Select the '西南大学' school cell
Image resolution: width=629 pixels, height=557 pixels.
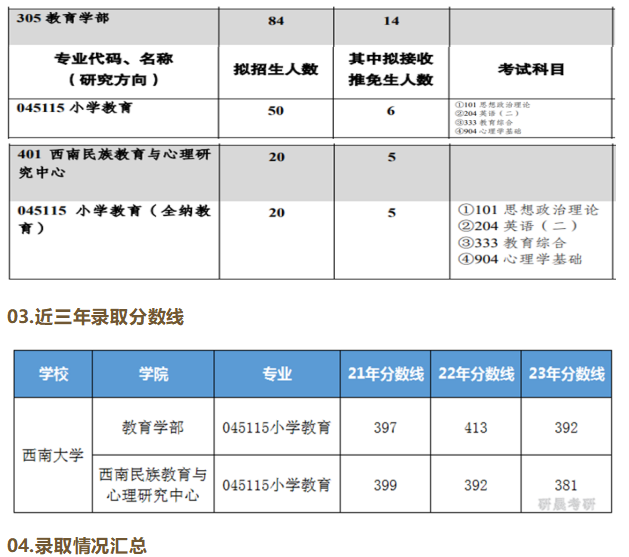coord(53,456)
